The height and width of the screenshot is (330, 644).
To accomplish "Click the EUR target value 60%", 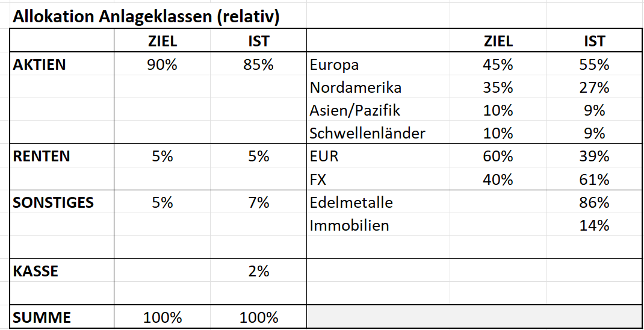I will 498,157.
